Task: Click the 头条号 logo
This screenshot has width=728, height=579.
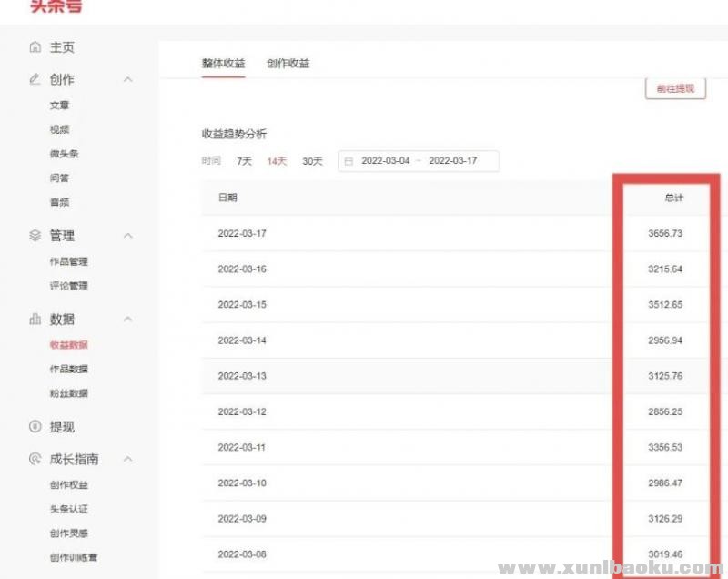Action: click(x=55, y=6)
